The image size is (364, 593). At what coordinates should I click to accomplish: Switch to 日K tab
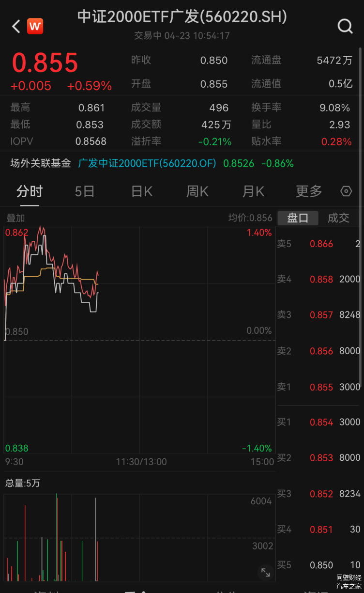coord(142,191)
